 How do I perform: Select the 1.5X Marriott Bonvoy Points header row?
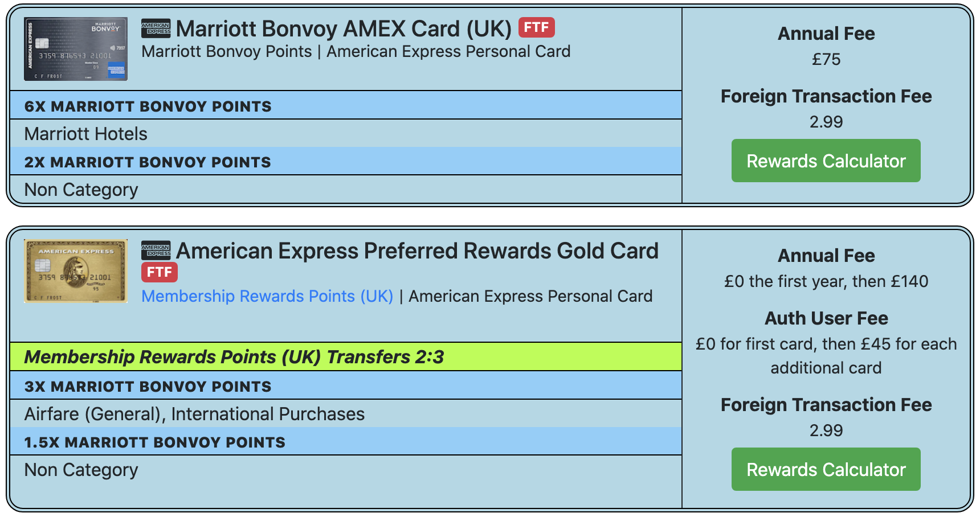[346, 442]
